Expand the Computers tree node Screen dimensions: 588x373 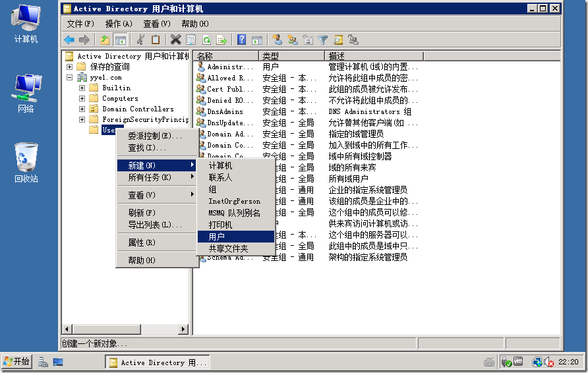(x=82, y=98)
